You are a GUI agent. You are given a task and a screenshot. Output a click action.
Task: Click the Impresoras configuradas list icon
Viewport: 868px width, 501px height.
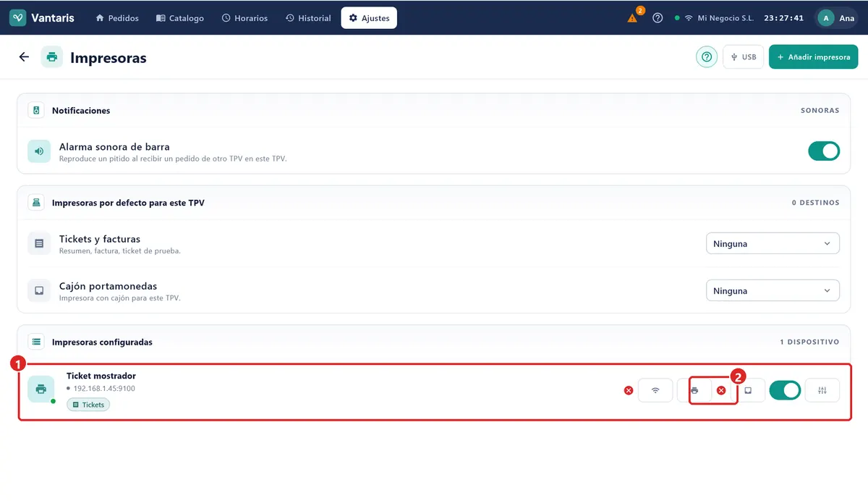[x=36, y=342]
